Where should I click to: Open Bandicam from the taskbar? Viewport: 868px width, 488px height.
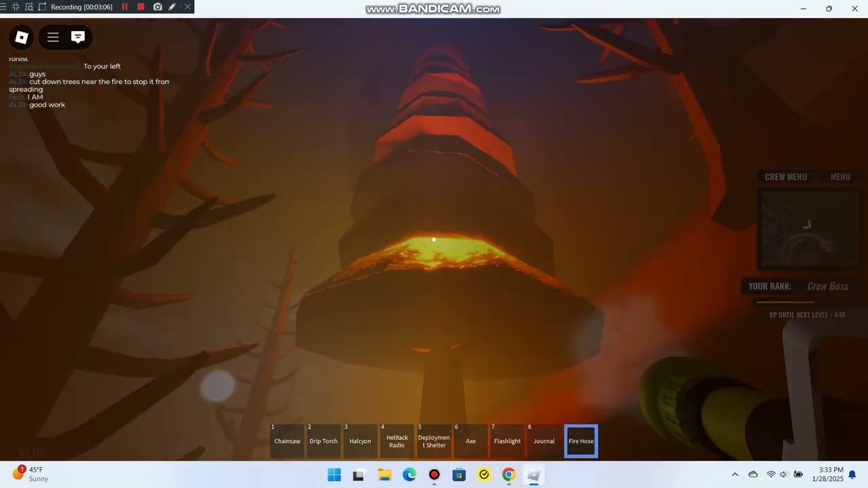tap(434, 475)
